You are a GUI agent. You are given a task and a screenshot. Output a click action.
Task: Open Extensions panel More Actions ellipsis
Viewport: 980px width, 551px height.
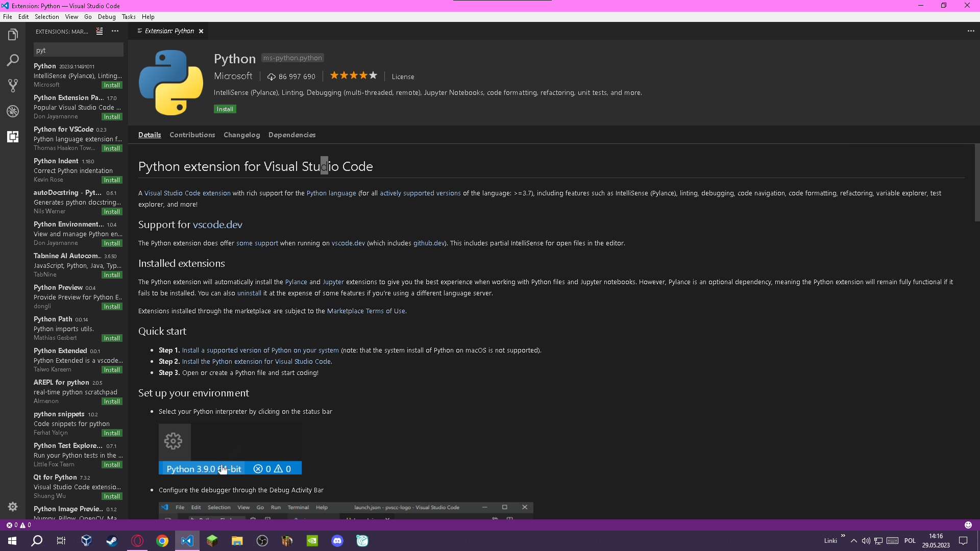[115, 31]
